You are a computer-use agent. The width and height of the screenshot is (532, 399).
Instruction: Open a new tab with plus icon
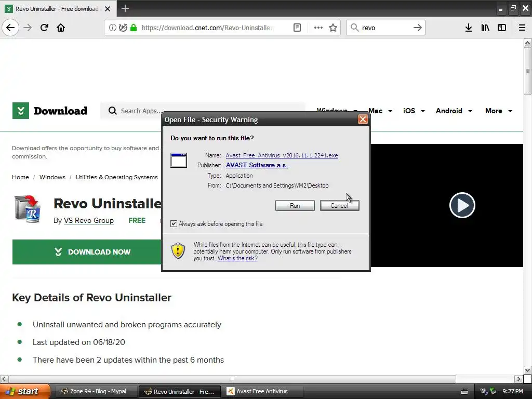tap(125, 8)
